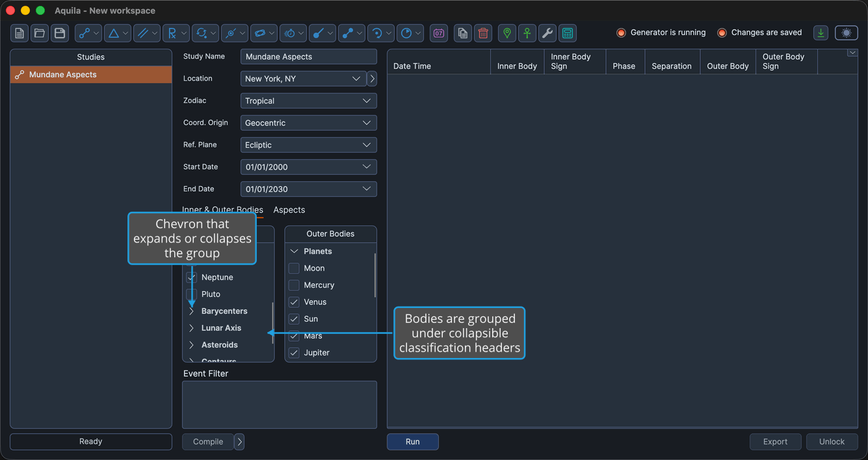Click the Compile button
This screenshot has height=460, width=868.
pyautogui.click(x=208, y=442)
